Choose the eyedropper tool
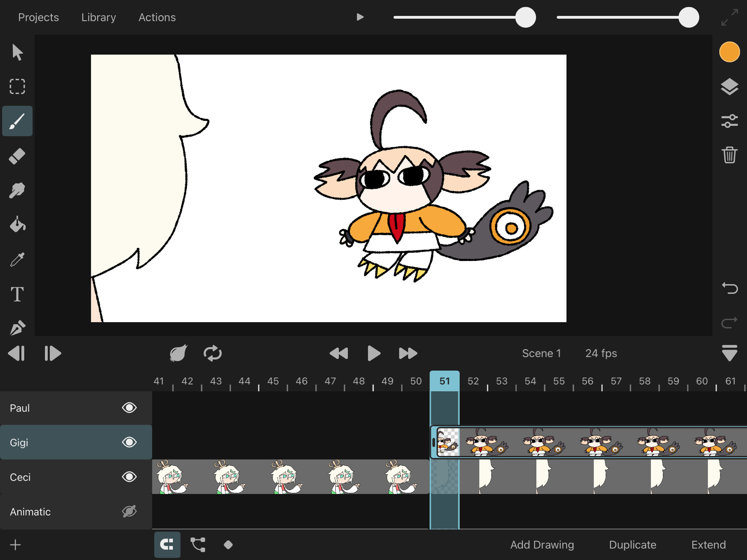 click(x=17, y=259)
